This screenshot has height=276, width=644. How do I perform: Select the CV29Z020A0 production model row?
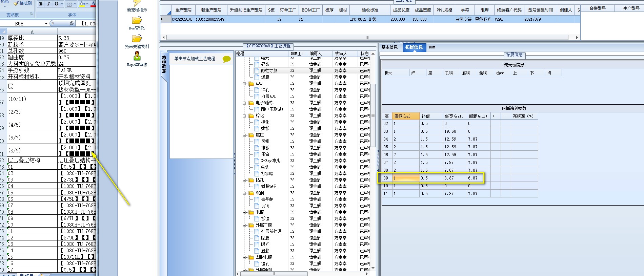(369, 20)
